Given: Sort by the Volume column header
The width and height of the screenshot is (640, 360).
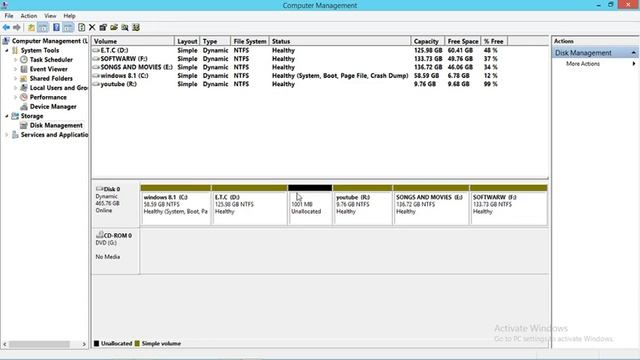Looking at the screenshot, I should pyautogui.click(x=133, y=41).
